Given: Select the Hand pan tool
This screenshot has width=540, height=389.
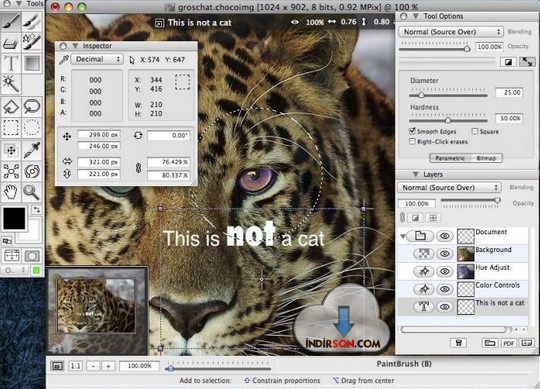Looking at the screenshot, I should (x=11, y=192).
